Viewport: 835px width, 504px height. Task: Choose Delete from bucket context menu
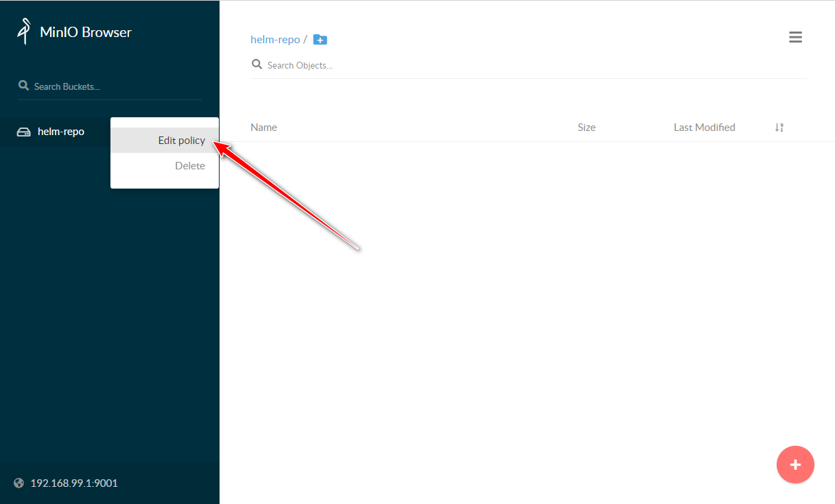click(189, 166)
